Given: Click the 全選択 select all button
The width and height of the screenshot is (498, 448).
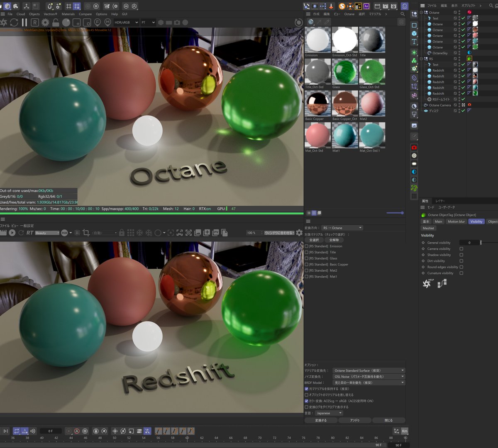Looking at the screenshot, I should pyautogui.click(x=314, y=240).
